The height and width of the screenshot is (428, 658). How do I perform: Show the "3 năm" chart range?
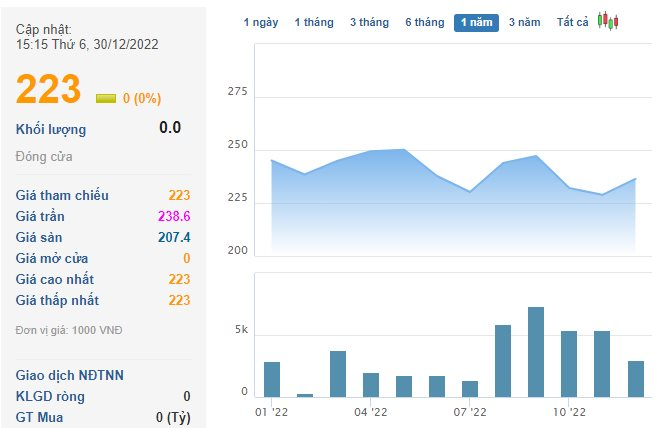tap(525, 22)
